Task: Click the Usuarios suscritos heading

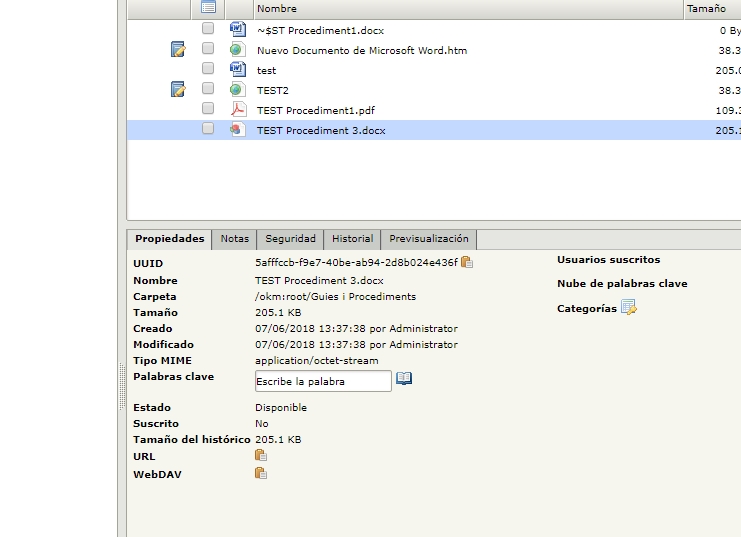Action: [x=609, y=260]
